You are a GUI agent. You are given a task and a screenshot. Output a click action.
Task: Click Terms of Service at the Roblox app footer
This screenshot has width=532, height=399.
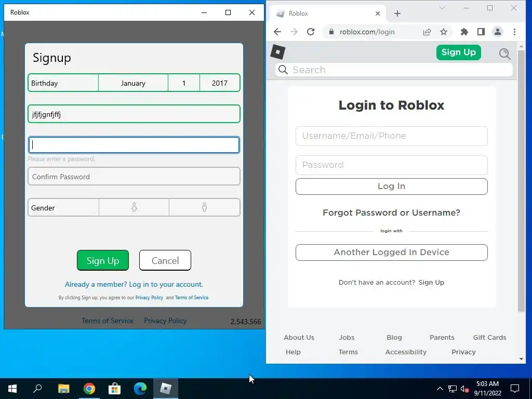click(107, 321)
